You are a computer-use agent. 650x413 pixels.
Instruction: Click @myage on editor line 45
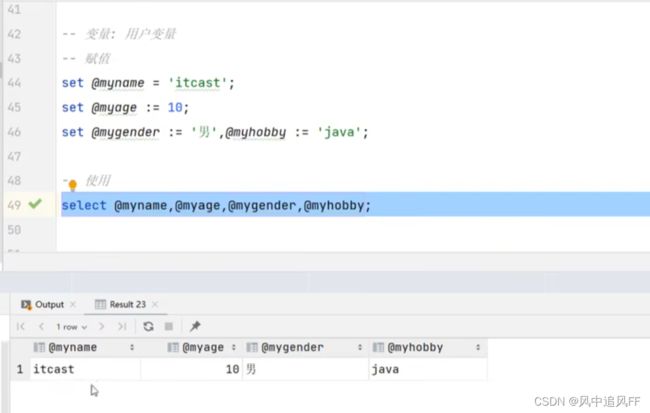coord(114,108)
